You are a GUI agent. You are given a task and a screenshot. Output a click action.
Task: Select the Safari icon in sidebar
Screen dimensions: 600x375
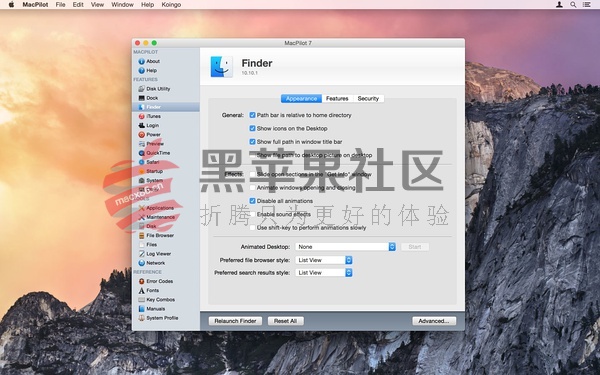coord(142,162)
